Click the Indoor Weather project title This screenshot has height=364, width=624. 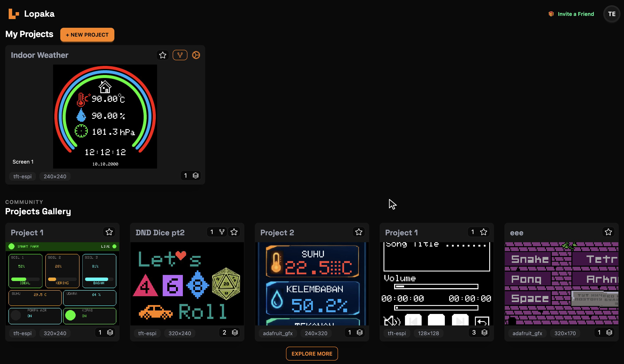40,55
